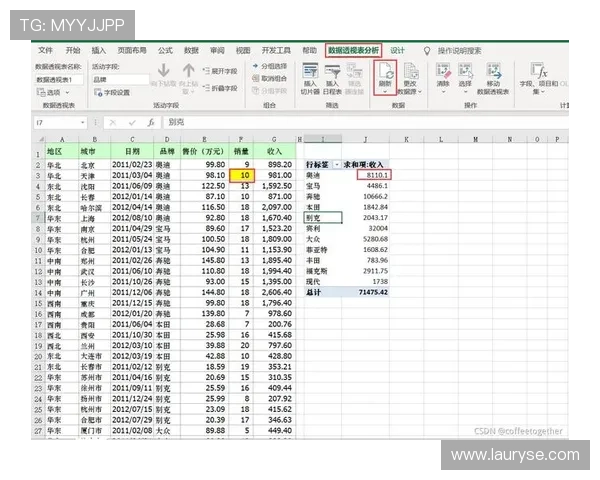Select row header 14
Screen dimensions: 600x480
38,293
